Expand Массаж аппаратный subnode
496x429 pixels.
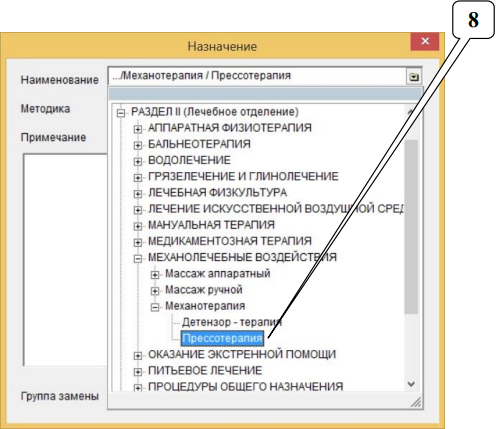[x=154, y=275]
